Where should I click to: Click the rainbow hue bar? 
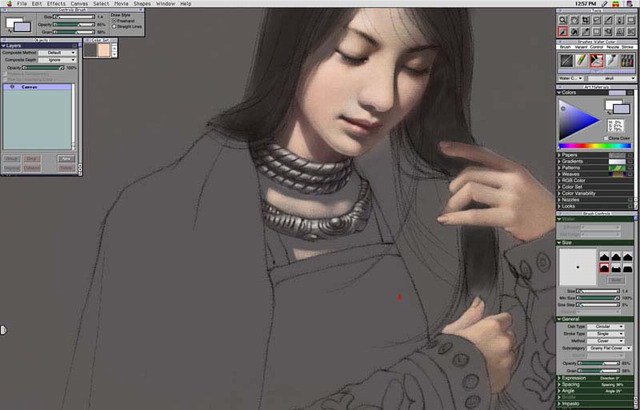click(x=594, y=146)
